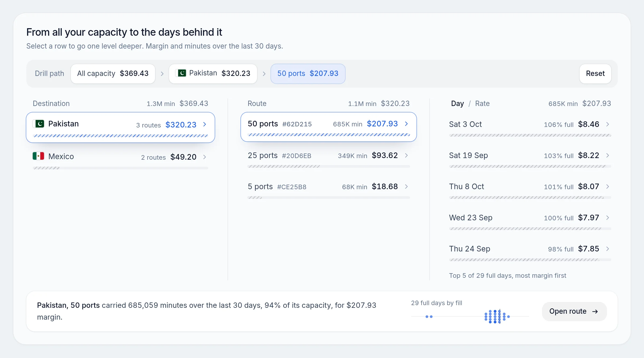The height and width of the screenshot is (358, 644).
Task: Click the Wed 23 Sep label
Action: [471, 218]
